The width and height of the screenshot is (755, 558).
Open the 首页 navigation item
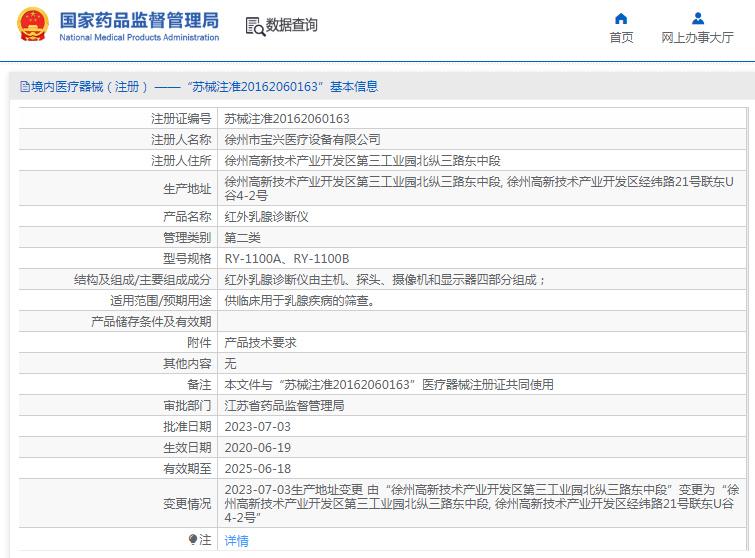621,37
